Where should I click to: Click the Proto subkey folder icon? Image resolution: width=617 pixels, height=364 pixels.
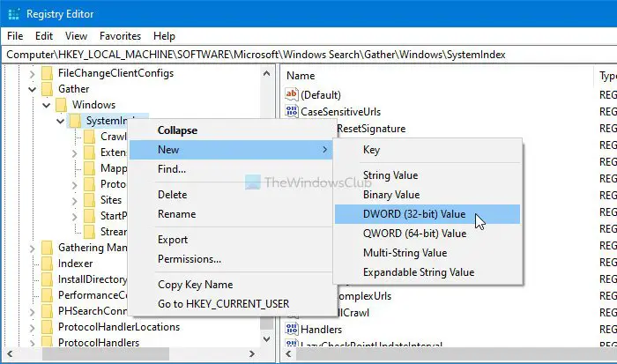tap(90, 184)
